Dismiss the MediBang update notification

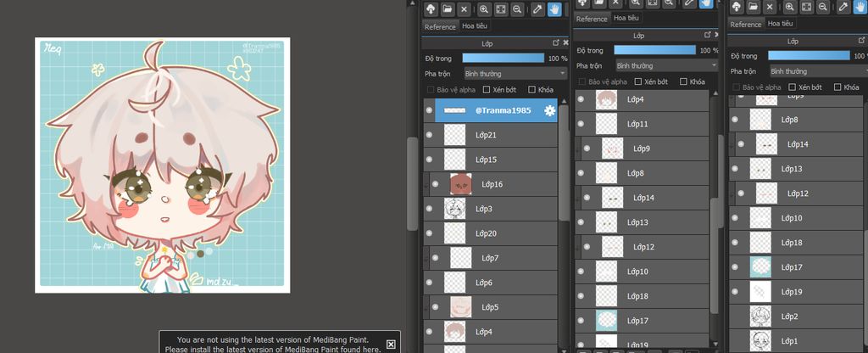pos(391,345)
